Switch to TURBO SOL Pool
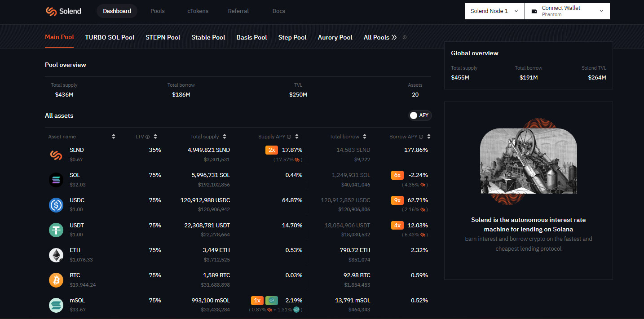Image resolution: width=644 pixels, height=319 pixels. click(x=110, y=37)
